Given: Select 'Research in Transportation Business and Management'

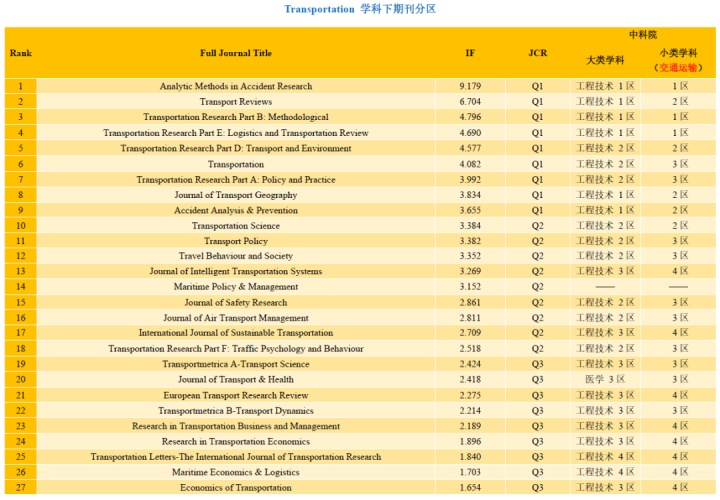Looking at the screenshot, I should click(x=236, y=426).
